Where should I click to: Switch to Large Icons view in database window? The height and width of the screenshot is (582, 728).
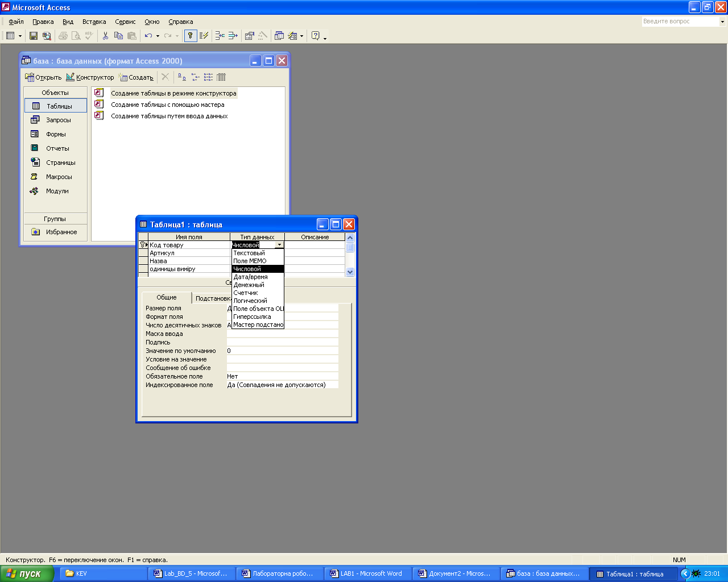tap(182, 77)
